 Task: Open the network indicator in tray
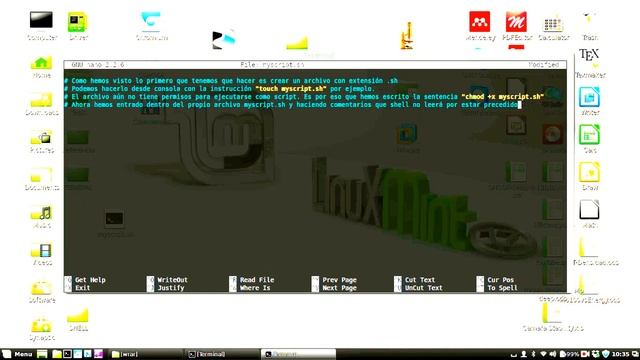click(543, 354)
